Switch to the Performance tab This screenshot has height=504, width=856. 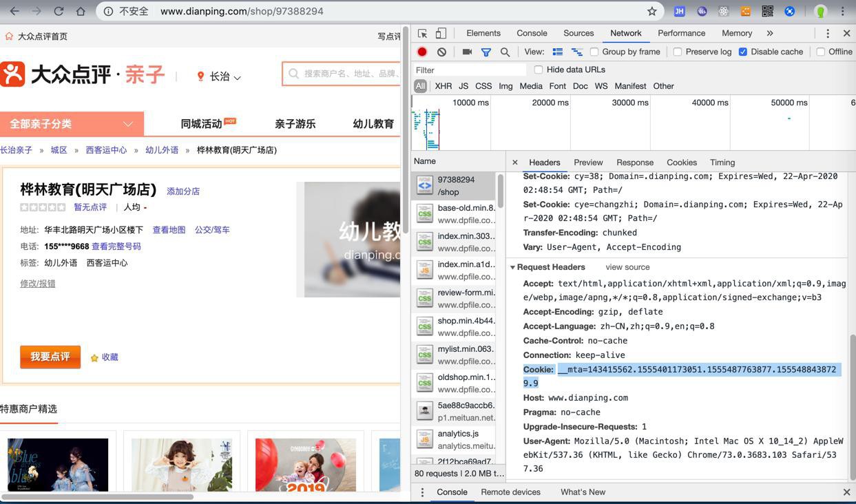[681, 33]
